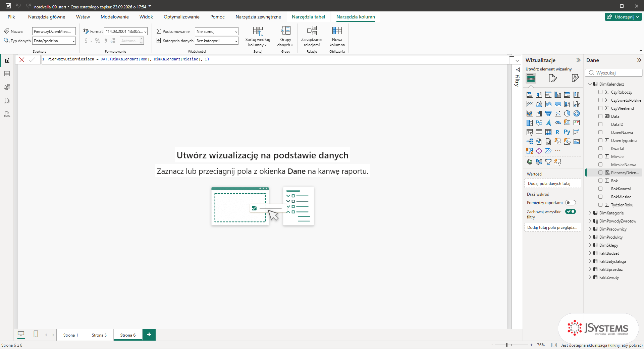Expand the FaktSprzedaz table
Screen dimensions: 644x349
click(590, 269)
